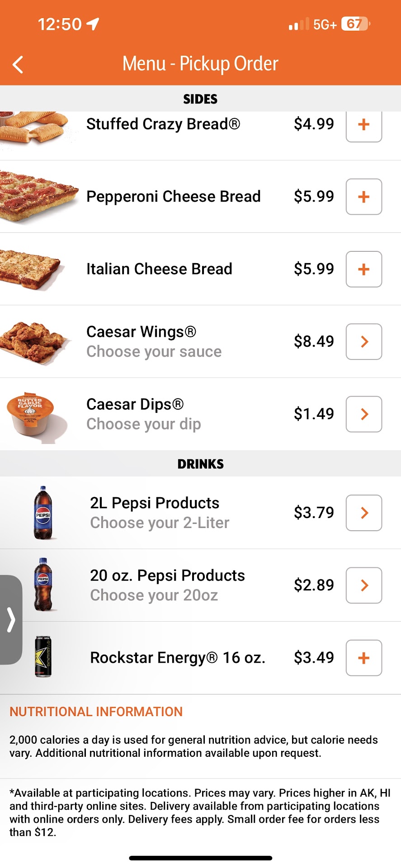Viewport: 401px width, 868px height.
Task: Tap the Rockstar Energy can image
Action: click(43, 657)
